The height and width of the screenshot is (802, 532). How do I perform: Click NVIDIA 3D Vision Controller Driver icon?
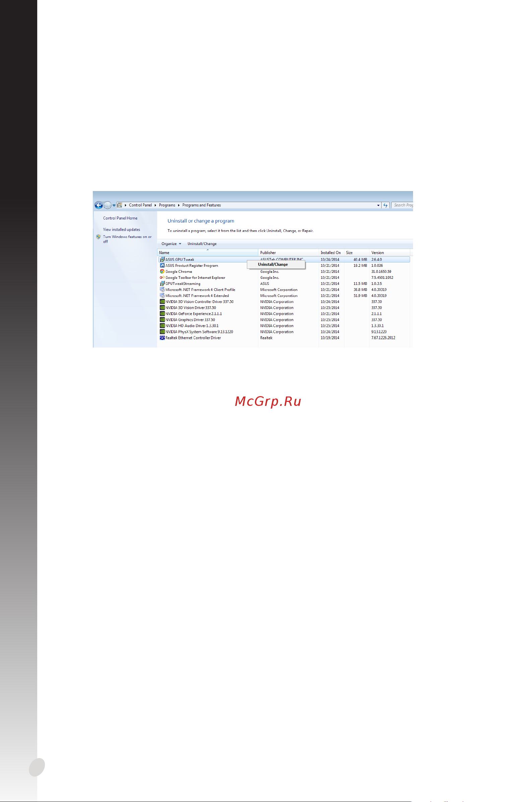pos(162,302)
